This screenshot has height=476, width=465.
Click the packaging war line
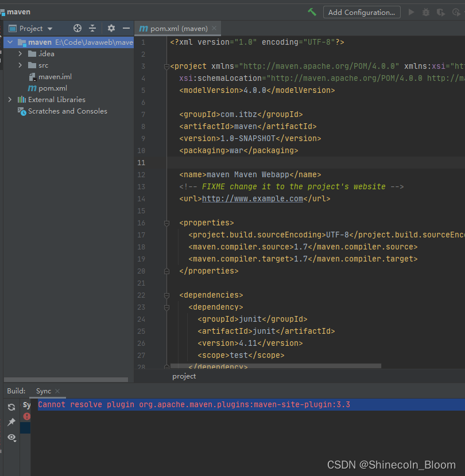(x=239, y=151)
